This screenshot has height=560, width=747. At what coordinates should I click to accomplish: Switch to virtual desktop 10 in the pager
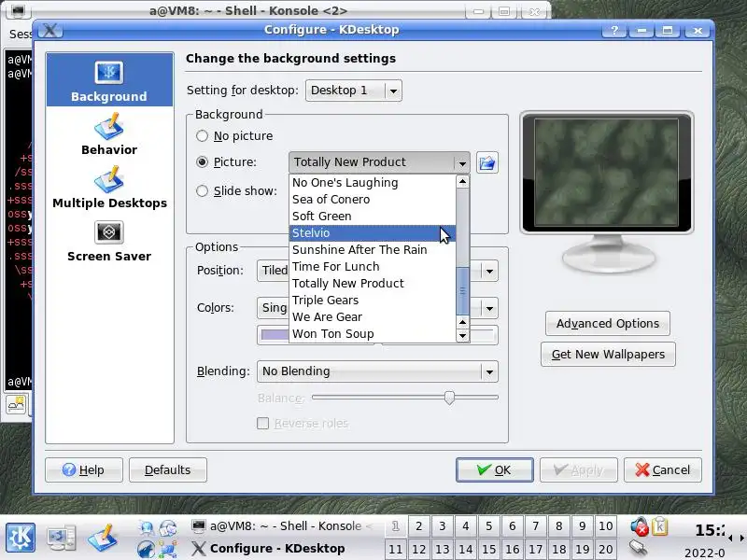tap(605, 526)
